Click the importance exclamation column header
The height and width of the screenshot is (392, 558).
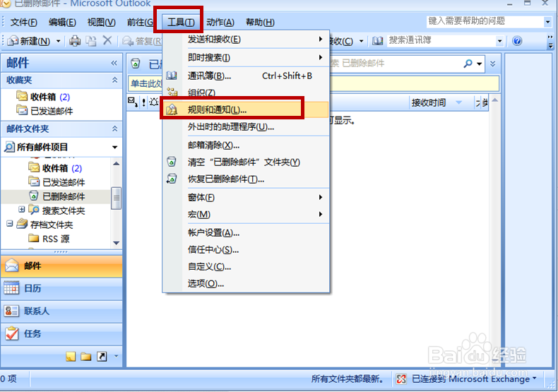pyautogui.click(x=143, y=102)
